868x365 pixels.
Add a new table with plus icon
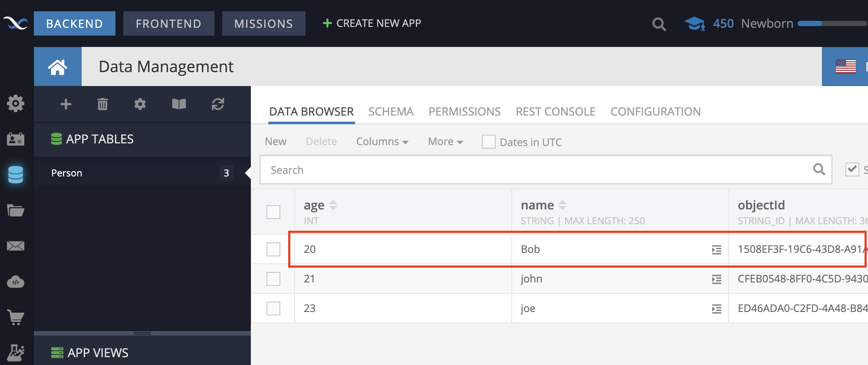pos(66,104)
